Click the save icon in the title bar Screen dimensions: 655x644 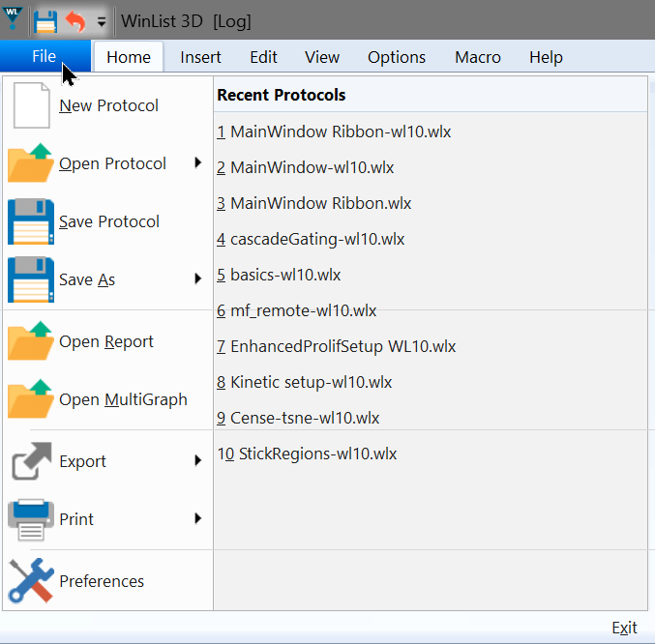[x=45, y=20]
